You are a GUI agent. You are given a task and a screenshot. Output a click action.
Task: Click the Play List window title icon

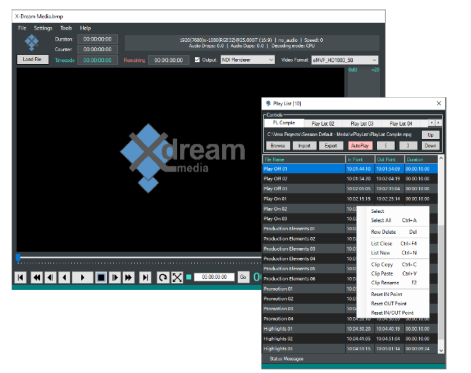coord(268,103)
